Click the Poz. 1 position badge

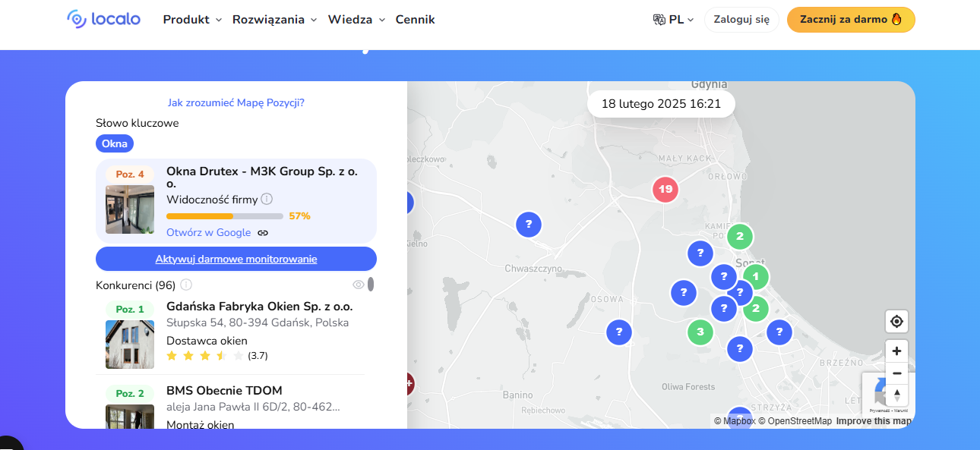click(x=130, y=310)
